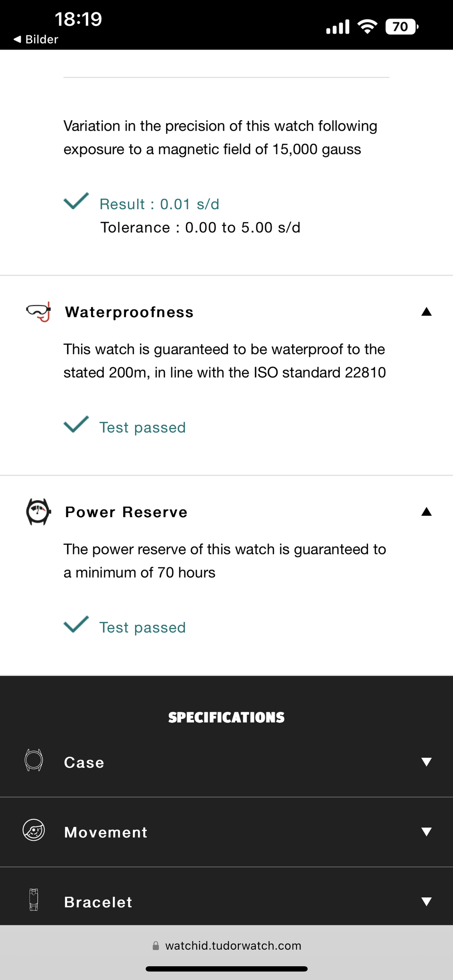Click the Power Reserve watch gauge icon
The image size is (453, 980).
click(x=38, y=512)
